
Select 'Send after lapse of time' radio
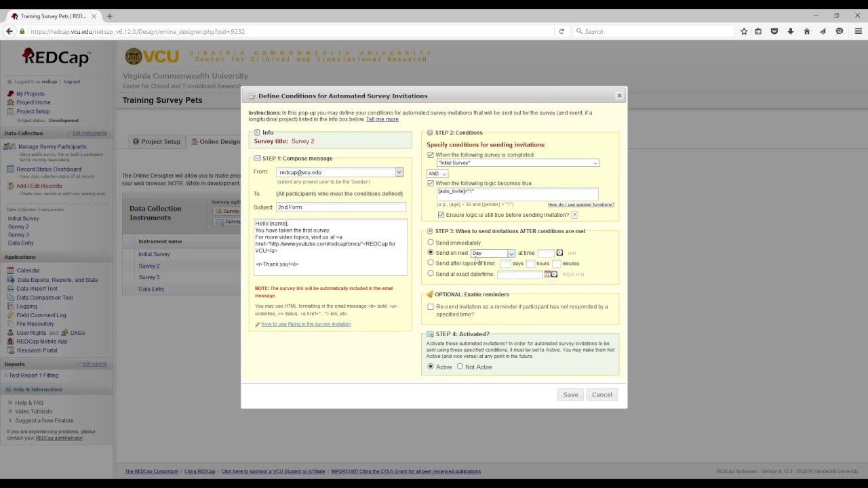point(431,263)
